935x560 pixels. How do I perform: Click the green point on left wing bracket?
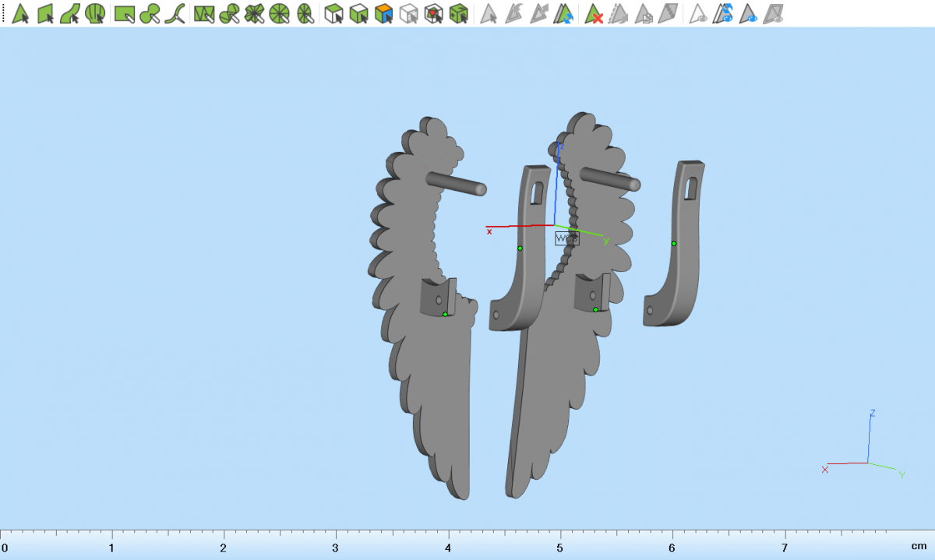coord(445,314)
